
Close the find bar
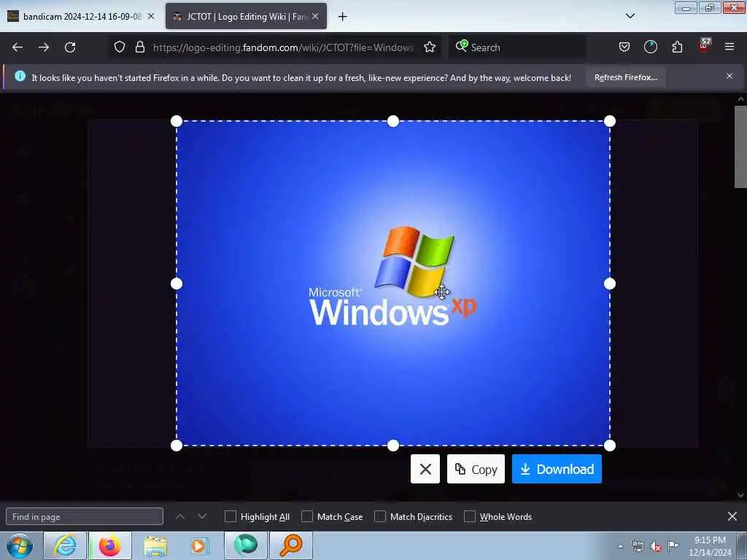pos(732,516)
